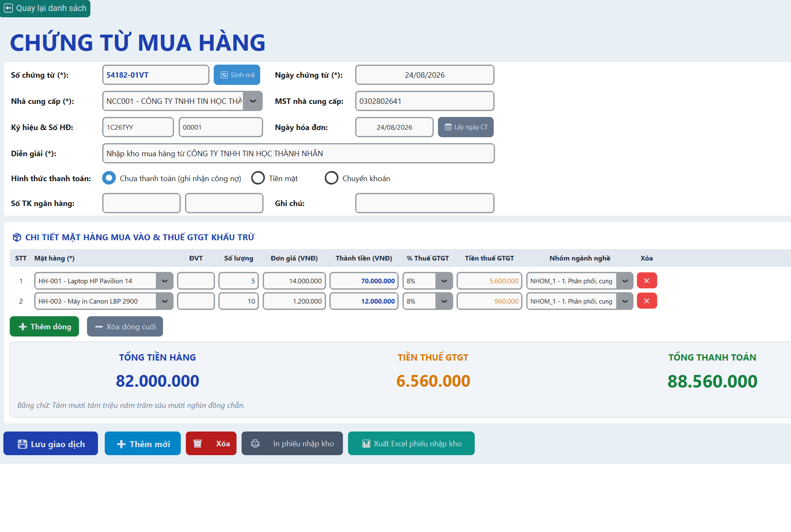Click quantity field showing 5 in row 1
Viewport: 791px width, 532px height.
click(x=239, y=281)
